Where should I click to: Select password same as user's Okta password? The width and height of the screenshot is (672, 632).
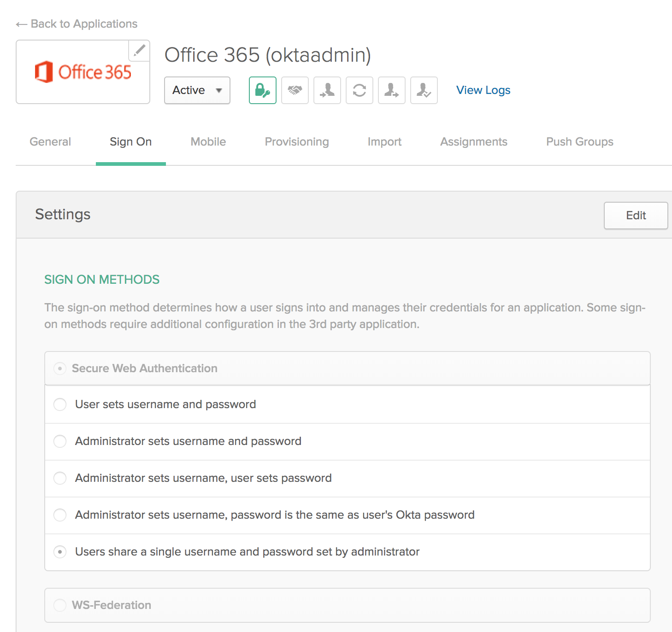(x=60, y=515)
